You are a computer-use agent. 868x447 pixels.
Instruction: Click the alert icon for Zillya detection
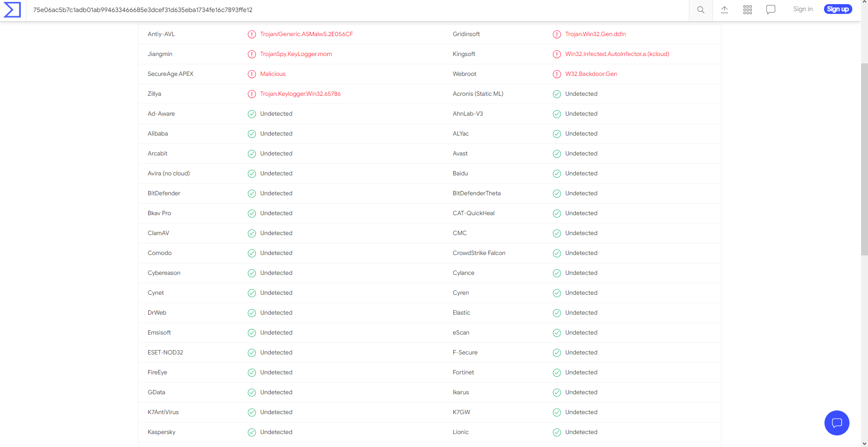tap(252, 94)
